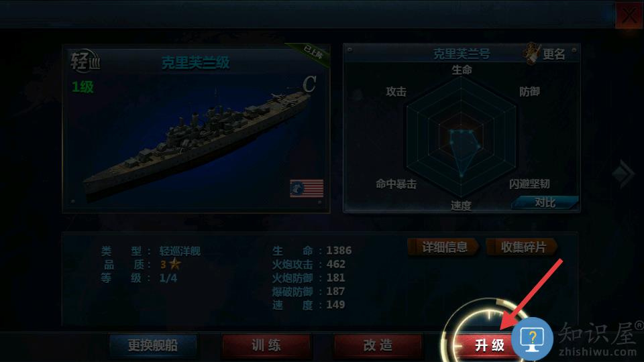Screen dimensions: 644x362
Task: Click the hexagonal stats radar chart
Action: tap(461, 137)
